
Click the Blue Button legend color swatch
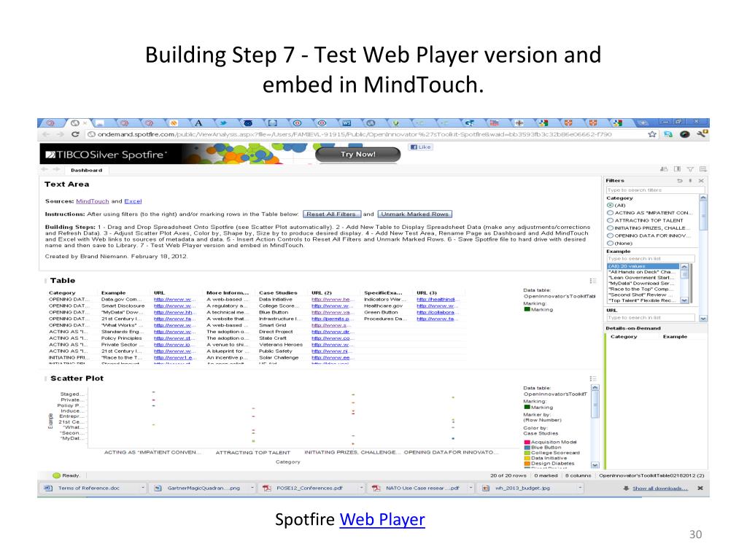point(527,448)
